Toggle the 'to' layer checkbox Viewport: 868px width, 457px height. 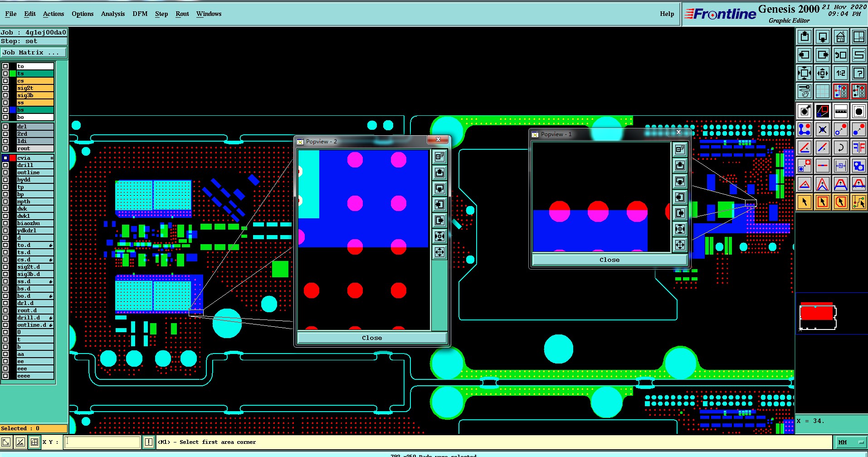coord(5,66)
